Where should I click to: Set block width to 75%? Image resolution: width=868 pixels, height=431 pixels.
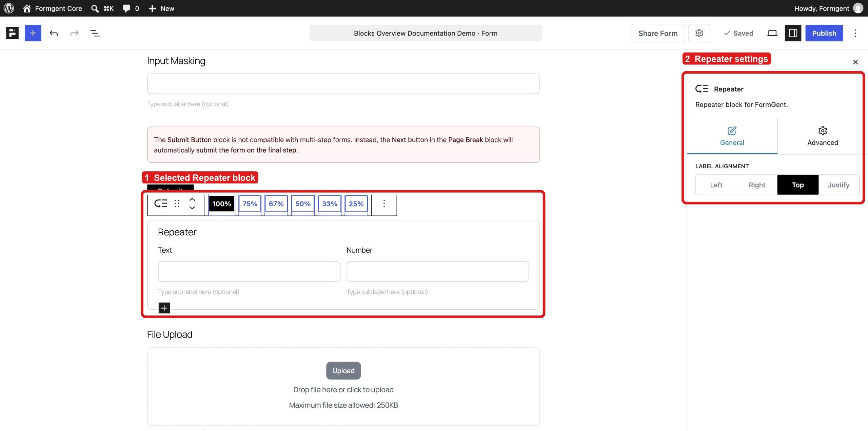click(x=250, y=203)
